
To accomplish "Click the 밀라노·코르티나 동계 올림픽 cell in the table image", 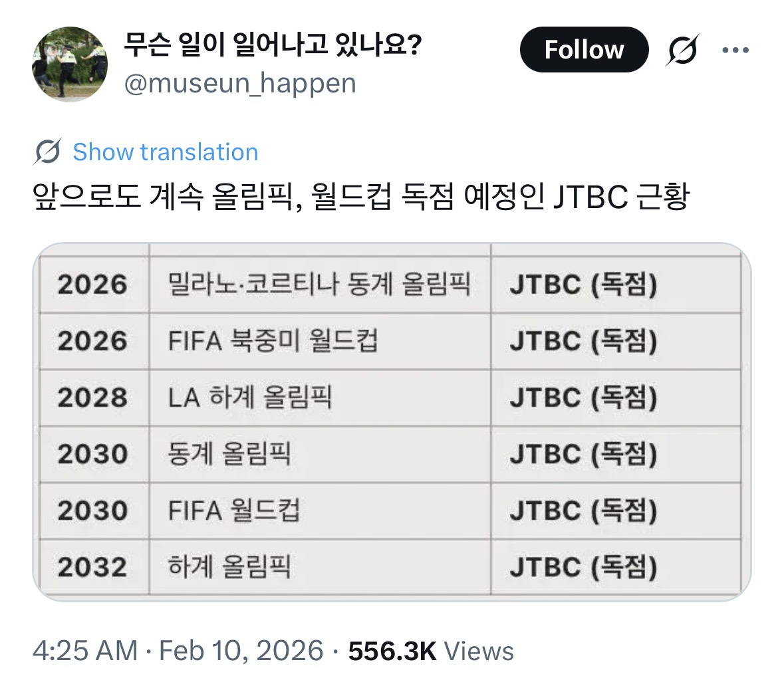I will point(319,285).
